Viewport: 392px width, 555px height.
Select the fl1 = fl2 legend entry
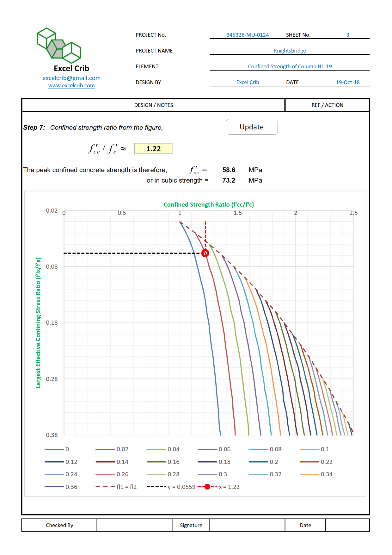[x=116, y=487]
